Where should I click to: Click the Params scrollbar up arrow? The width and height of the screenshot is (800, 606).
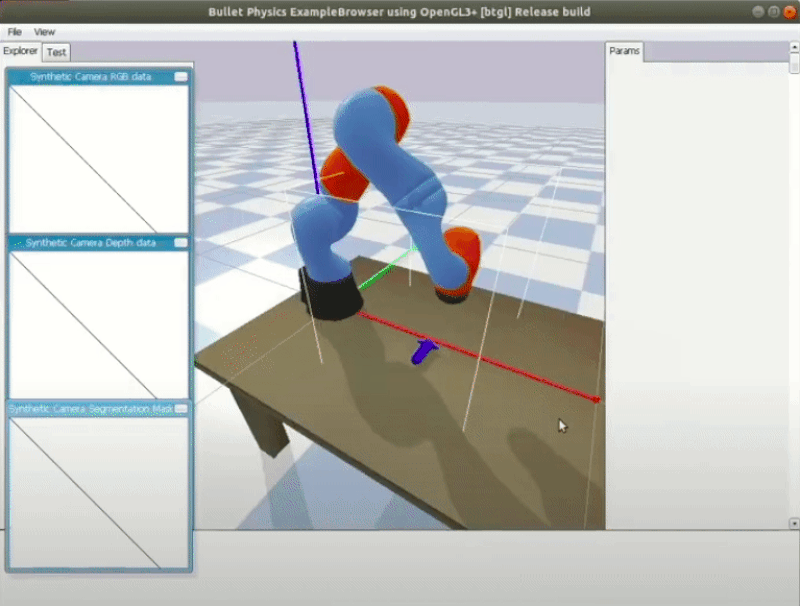pyautogui.click(x=794, y=49)
